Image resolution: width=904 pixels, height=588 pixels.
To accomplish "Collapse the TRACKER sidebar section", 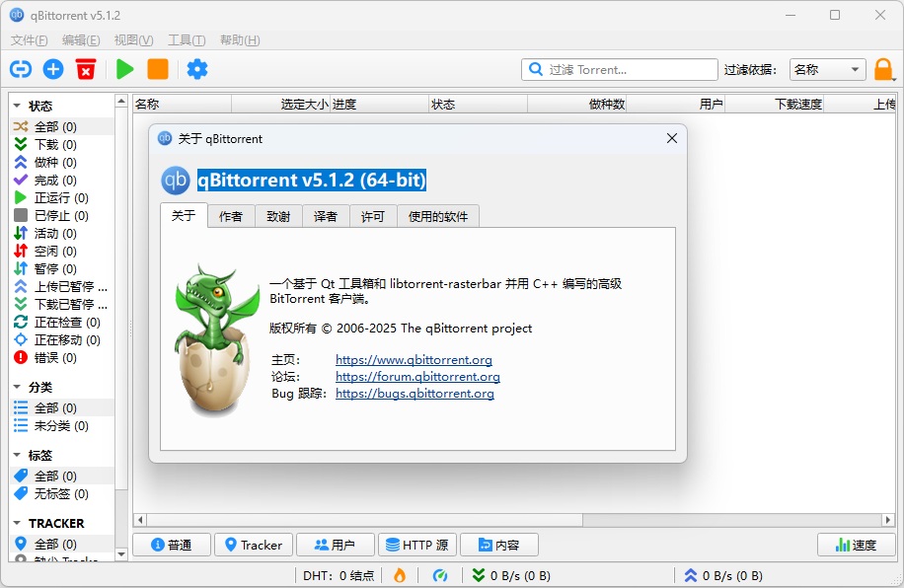I will pos(17,523).
